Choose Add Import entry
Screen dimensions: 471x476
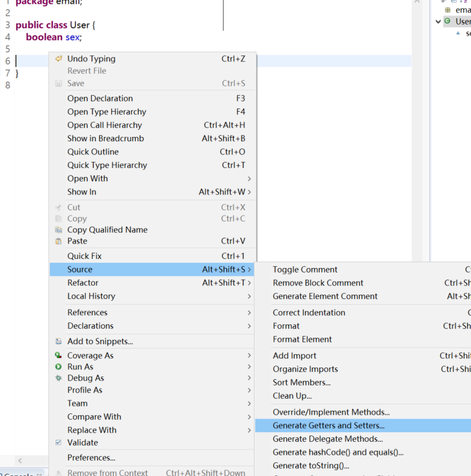coord(363,356)
